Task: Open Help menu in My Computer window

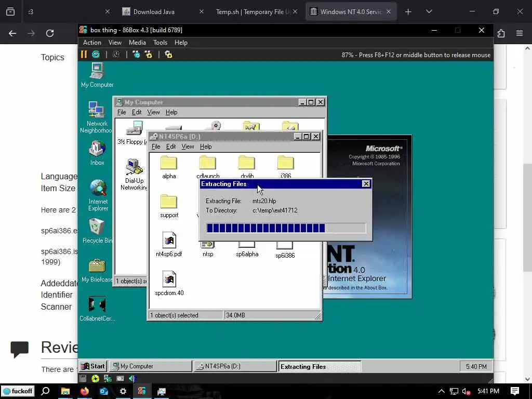Action: [171, 112]
